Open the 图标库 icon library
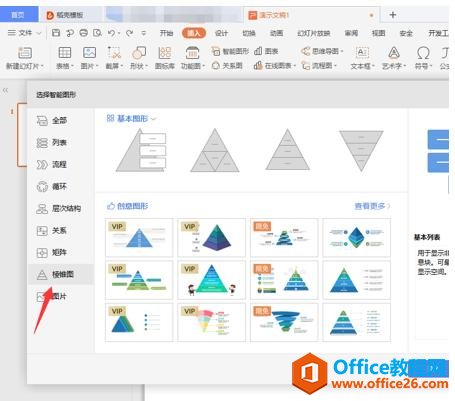 [165, 57]
